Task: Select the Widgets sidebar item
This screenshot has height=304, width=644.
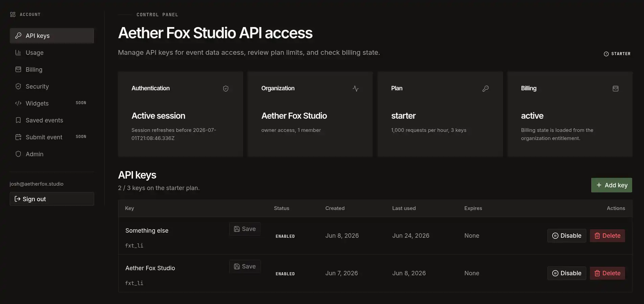Action: 52,103
